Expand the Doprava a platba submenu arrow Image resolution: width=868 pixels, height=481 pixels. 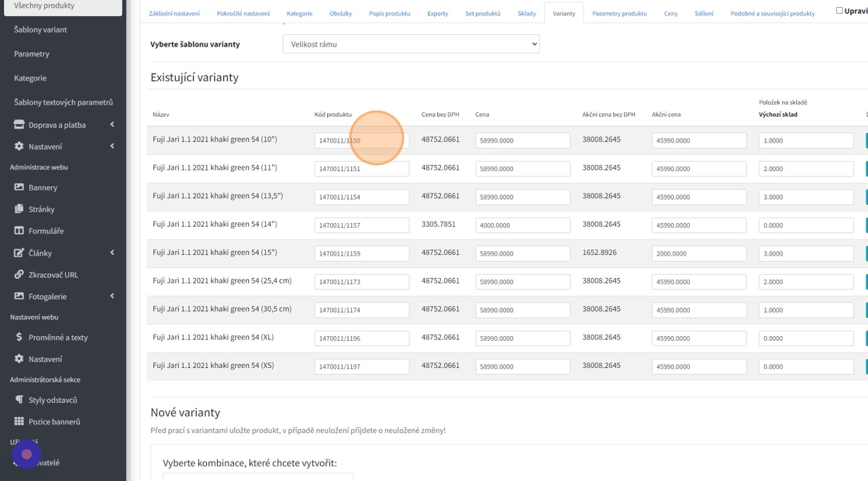112,125
